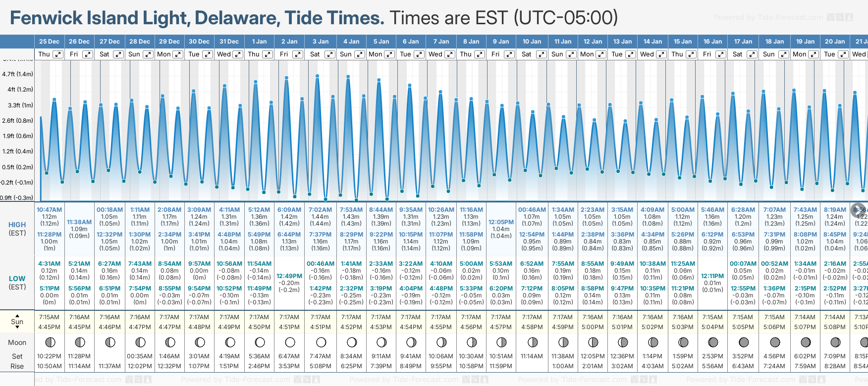Select the 14 Jan date header
868x386 pixels.
coord(652,42)
